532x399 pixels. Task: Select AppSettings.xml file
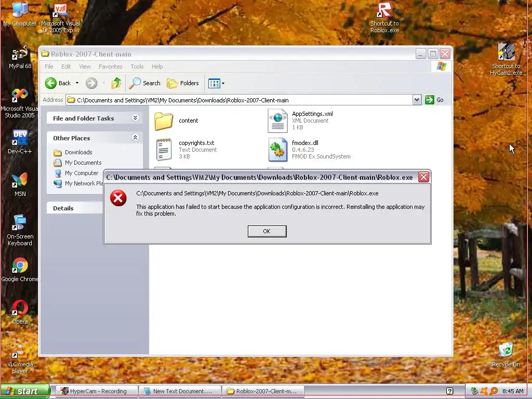point(300,121)
